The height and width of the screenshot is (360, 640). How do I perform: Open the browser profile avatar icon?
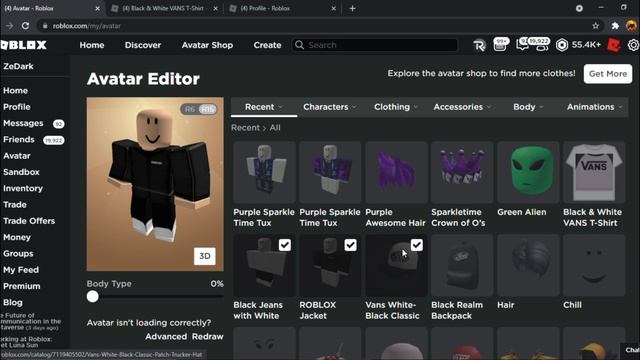coord(631,26)
